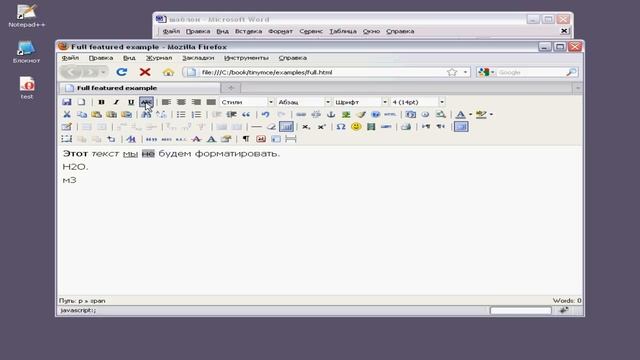Open the Find/Replace tool icon
Screen dimensions: 640x360
pyautogui.click(x=161, y=114)
